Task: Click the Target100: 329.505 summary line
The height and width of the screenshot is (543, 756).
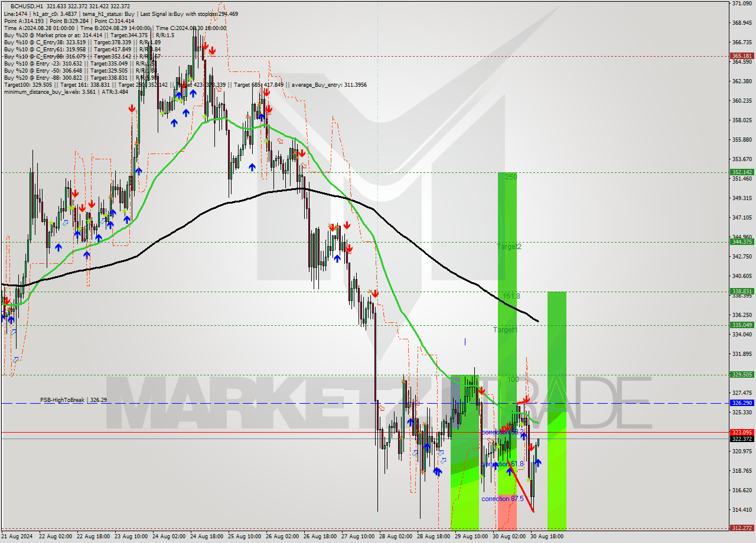Action: point(185,84)
